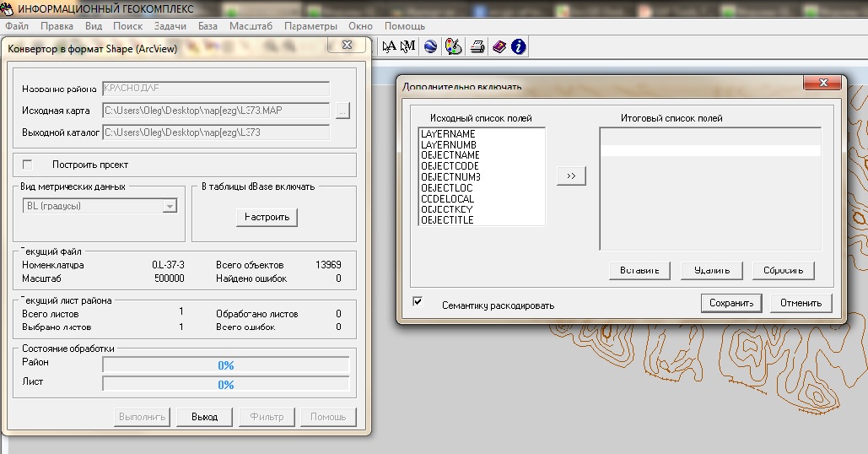Click the Выполнить button

(x=142, y=417)
